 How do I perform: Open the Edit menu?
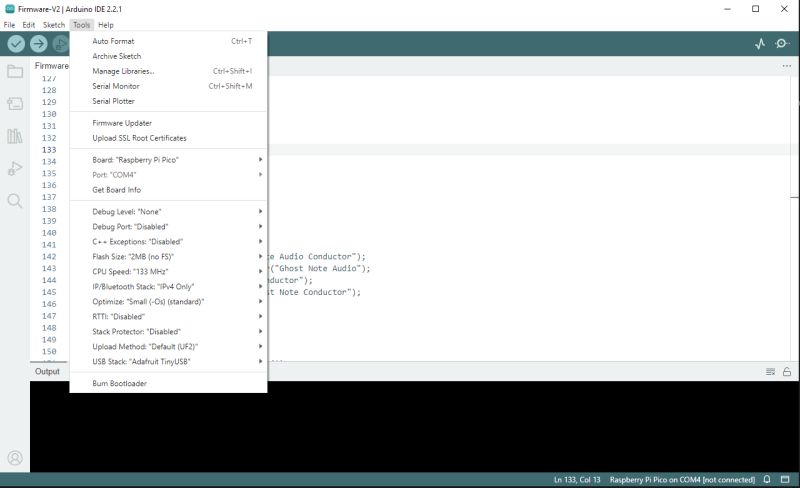coord(29,25)
